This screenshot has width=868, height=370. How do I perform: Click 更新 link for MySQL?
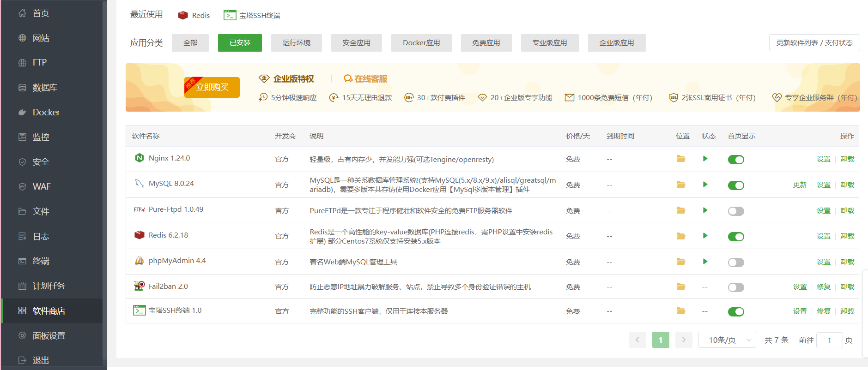point(800,185)
